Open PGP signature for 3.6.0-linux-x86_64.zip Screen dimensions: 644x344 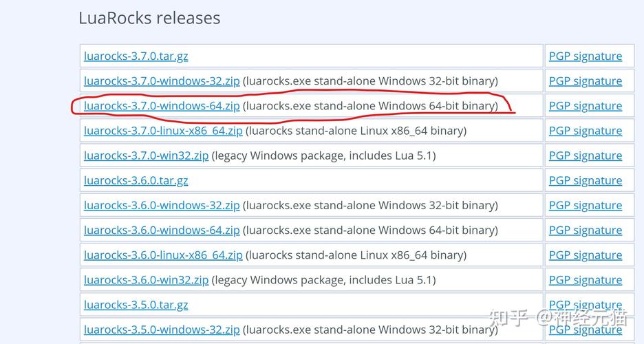tap(586, 255)
